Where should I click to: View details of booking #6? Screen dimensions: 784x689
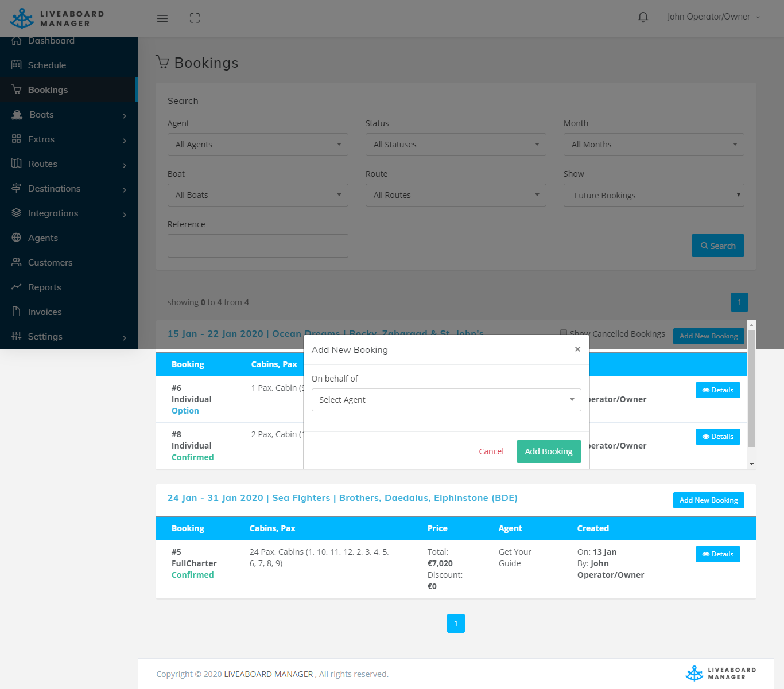click(x=717, y=390)
